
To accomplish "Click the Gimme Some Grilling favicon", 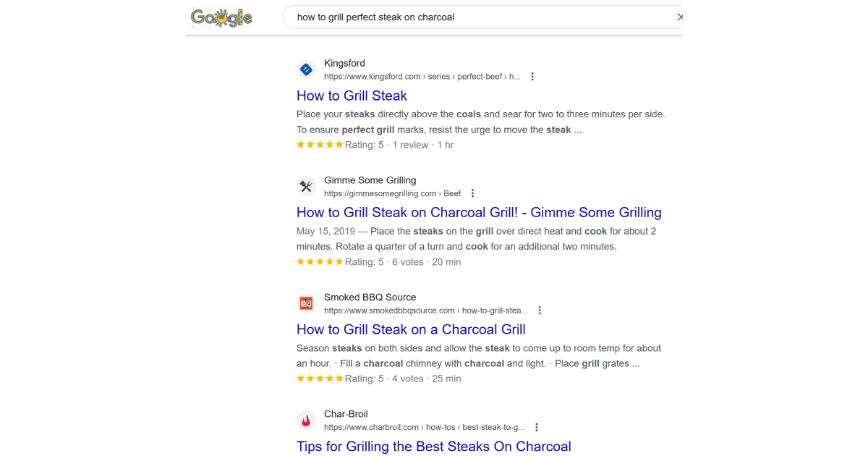I will pyautogui.click(x=306, y=187).
